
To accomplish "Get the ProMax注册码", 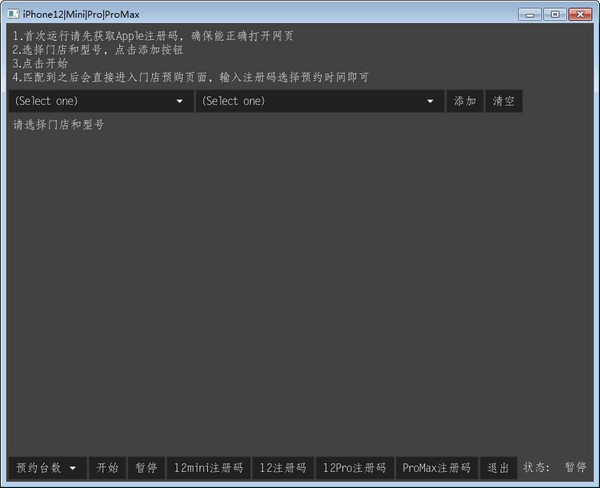I will click(x=437, y=468).
